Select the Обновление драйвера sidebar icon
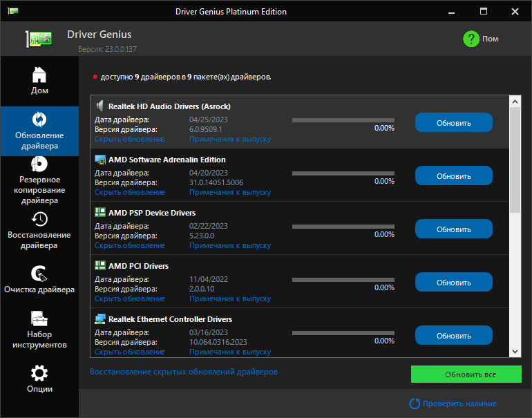The width and height of the screenshot is (532, 418). tap(39, 120)
